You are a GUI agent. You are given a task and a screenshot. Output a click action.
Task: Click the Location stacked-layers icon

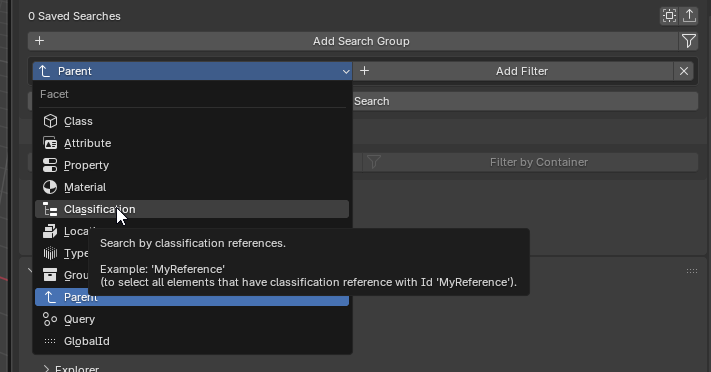[50, 231]
